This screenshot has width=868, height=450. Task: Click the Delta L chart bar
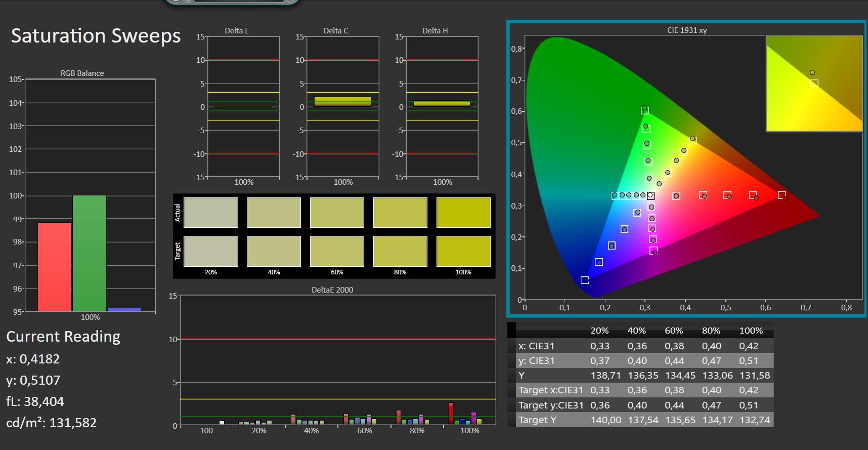243,107
